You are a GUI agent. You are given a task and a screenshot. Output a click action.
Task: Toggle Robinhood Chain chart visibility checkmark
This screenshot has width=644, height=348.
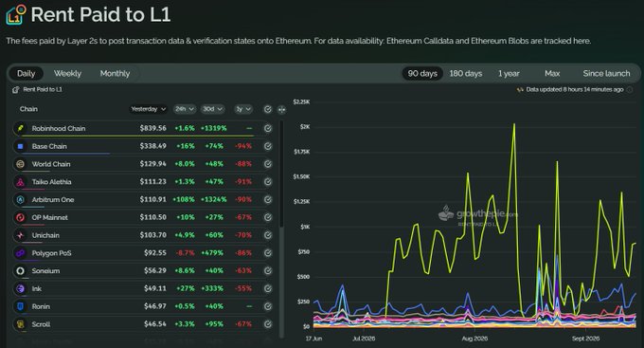pyautogui.click(x=268, y=128)
